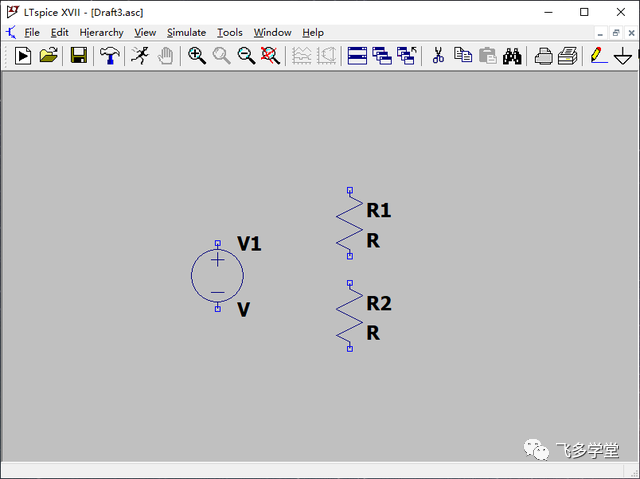Image resolution: width=640 pixels, height=479 pixels.
Task: Open the Control Panel hammer icon
Action: [109, 55]
